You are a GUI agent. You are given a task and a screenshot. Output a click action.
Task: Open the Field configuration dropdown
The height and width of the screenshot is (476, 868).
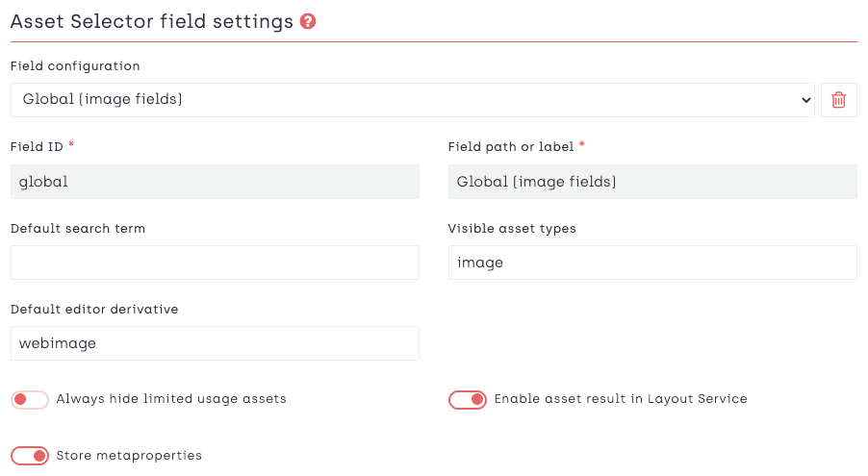coord(412,100)
